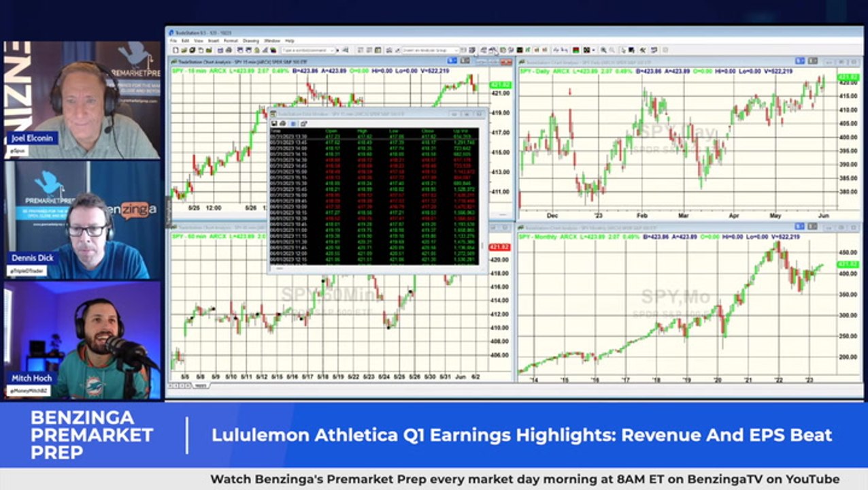Click the Low column header in Data Window

[393, 131]
